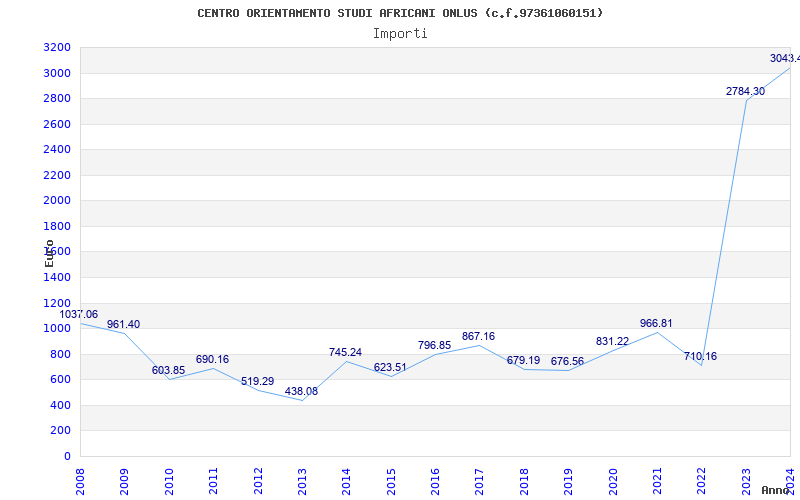
Task: Click y-axis tick 3200
Action: (57, 48)
